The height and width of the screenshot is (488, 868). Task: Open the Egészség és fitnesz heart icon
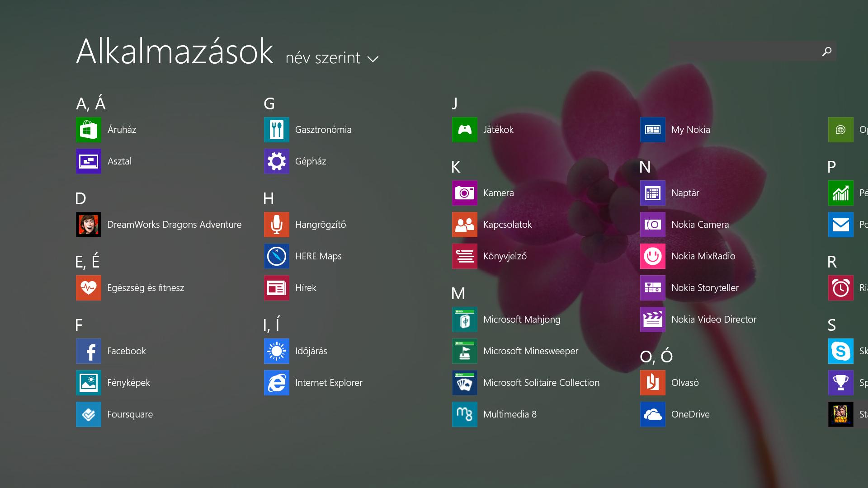(x=89, y=288)
